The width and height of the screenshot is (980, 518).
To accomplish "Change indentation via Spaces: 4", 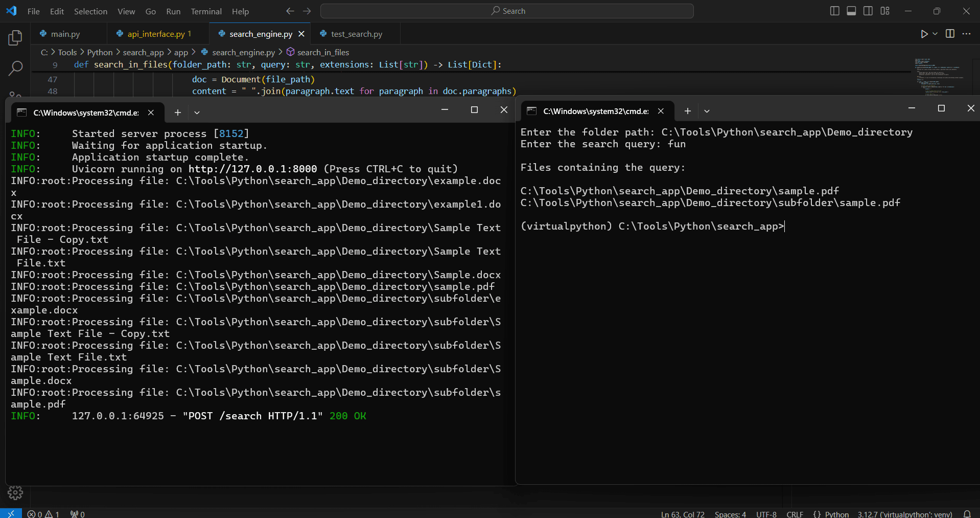I will click(x=730, y=514).
